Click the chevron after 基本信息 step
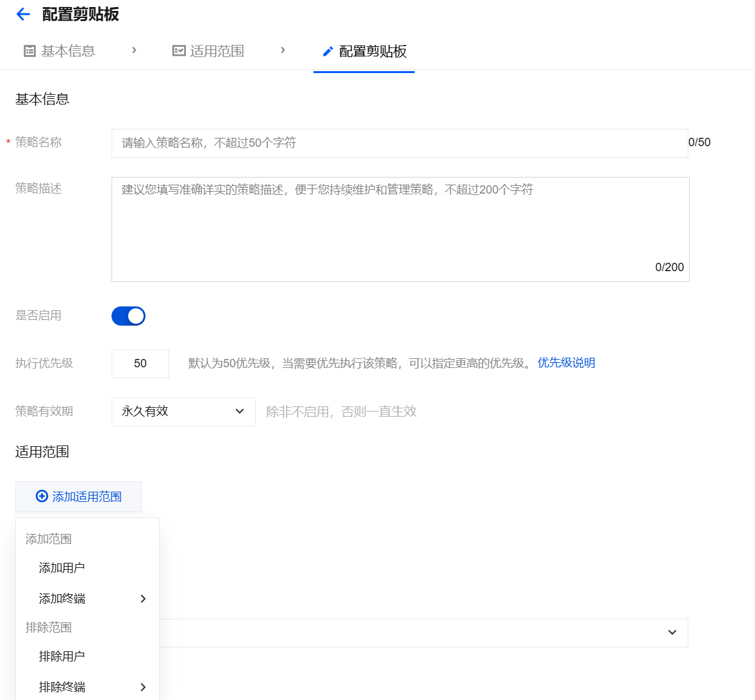 click(135, 50)
